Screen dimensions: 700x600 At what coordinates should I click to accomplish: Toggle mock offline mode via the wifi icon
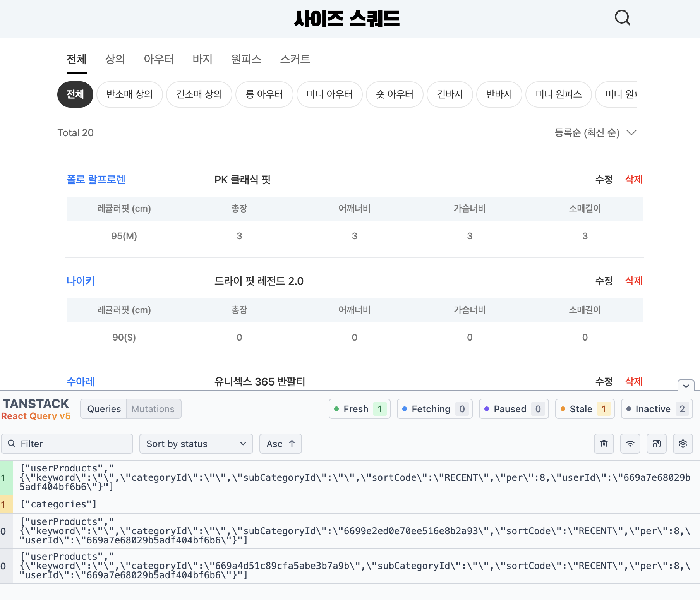[x=630, y=444]
